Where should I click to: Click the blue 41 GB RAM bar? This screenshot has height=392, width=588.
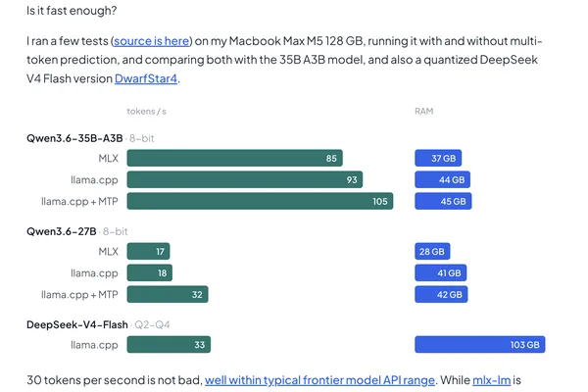click(x=441, y=273)
